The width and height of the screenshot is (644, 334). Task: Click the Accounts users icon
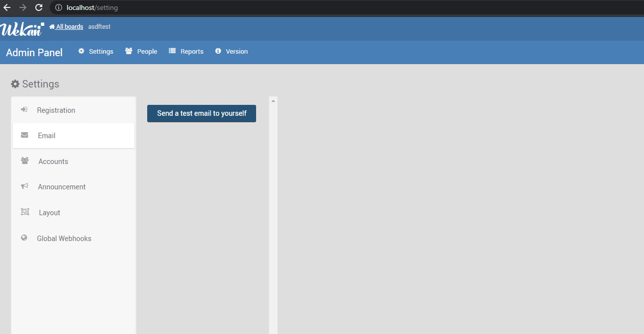pos(25,161)
